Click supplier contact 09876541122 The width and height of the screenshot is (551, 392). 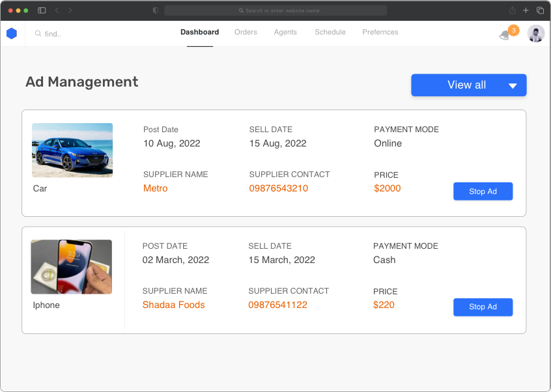(277, 305)
